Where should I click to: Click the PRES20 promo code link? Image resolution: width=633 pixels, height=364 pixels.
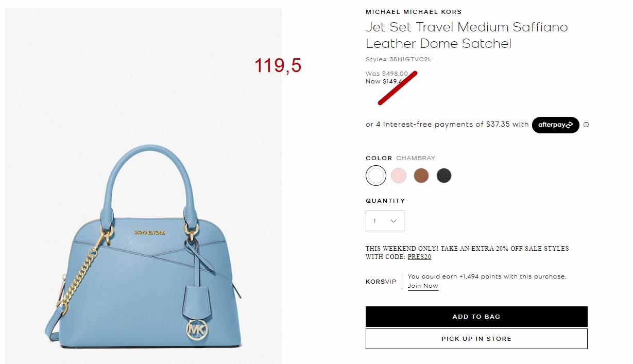419,257
